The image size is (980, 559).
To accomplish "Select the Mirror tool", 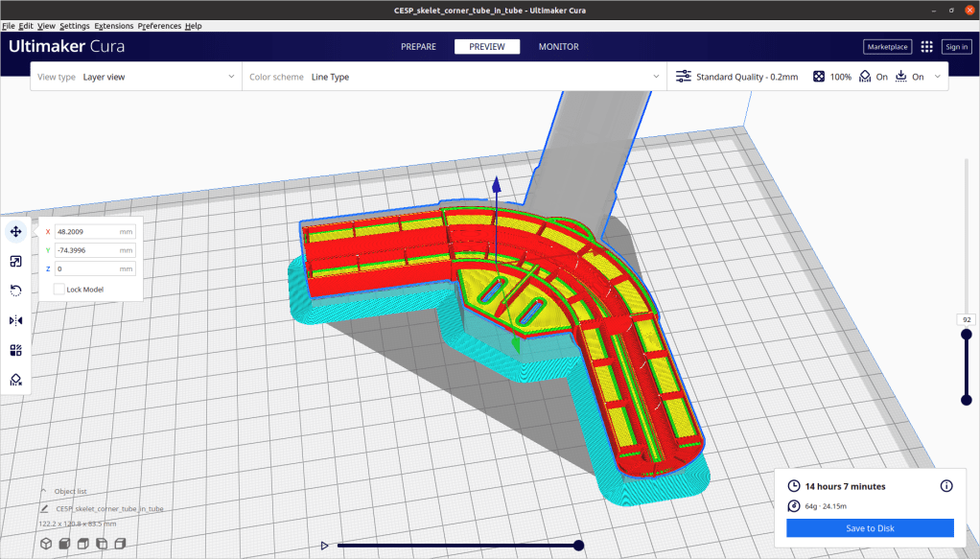I will pyautogui.click(x=15, y=320).
